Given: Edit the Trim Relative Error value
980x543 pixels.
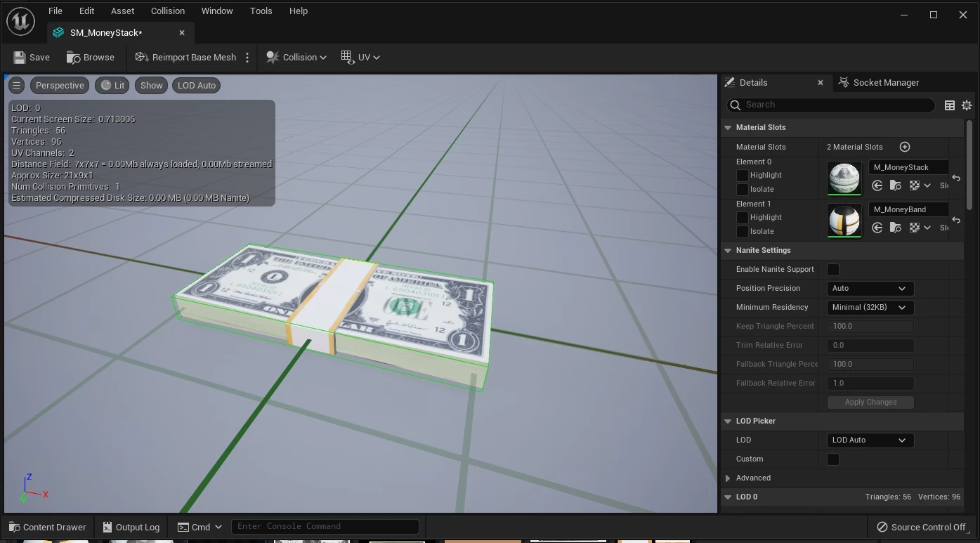Looking at the screenshot, I should 870,346.
